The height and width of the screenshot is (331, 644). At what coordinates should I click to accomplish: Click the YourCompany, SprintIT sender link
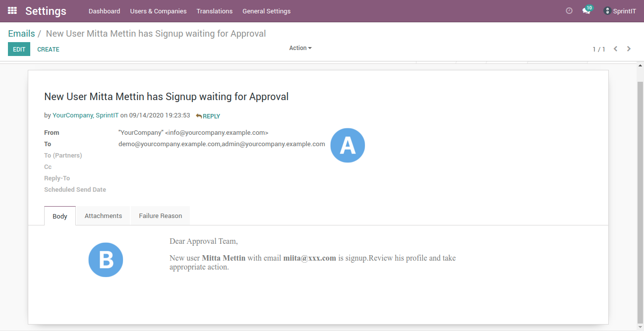click(85, 115)
